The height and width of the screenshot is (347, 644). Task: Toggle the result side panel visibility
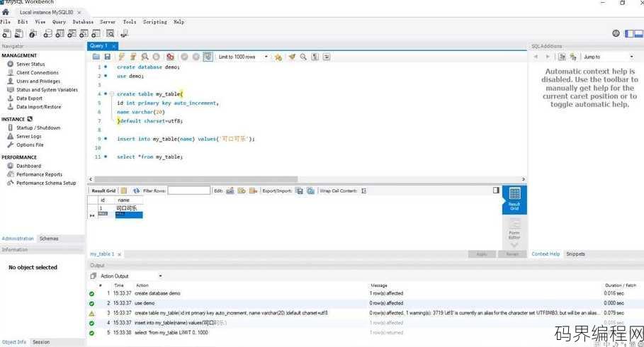click(x=496, y=190)
